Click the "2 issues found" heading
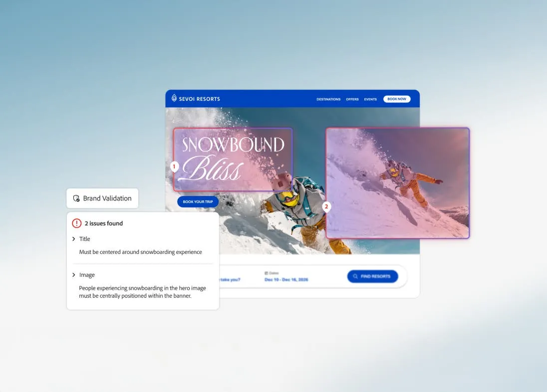 point(104,223)
